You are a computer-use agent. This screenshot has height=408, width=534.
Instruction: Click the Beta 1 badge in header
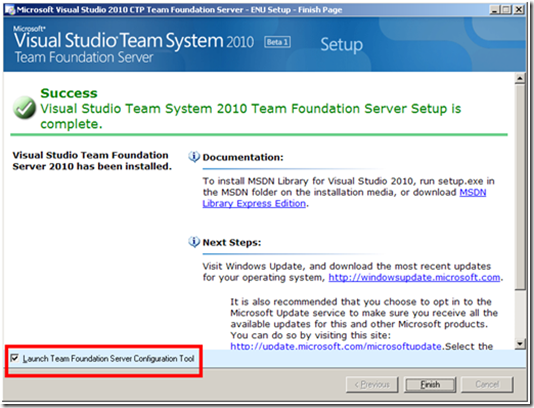tap(277, 42)
